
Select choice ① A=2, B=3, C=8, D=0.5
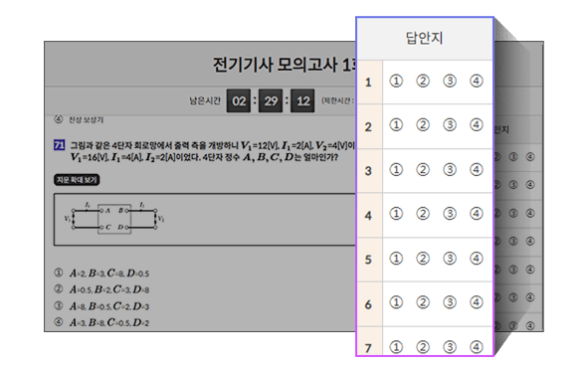101,273
